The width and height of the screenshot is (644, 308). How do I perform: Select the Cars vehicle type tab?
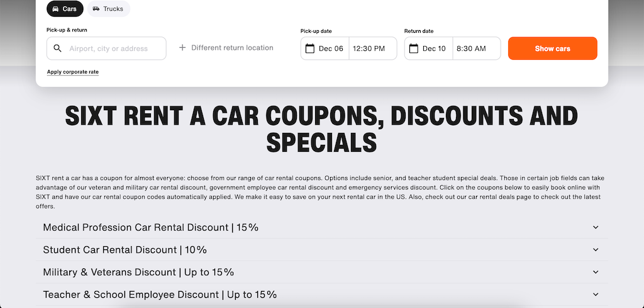pyautogui.click(x=65, y=9)
